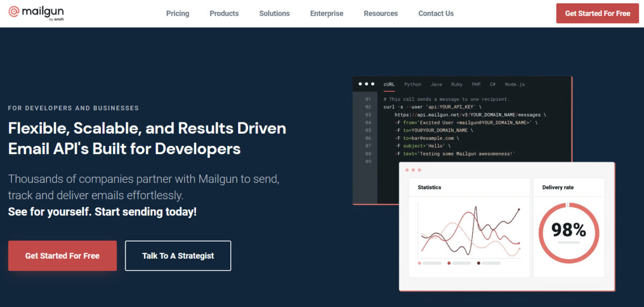Click code line with to=YOU@YOUR_DOMAIN_NAME
Viewport: 644px width, 307px height.
(434, 130)
